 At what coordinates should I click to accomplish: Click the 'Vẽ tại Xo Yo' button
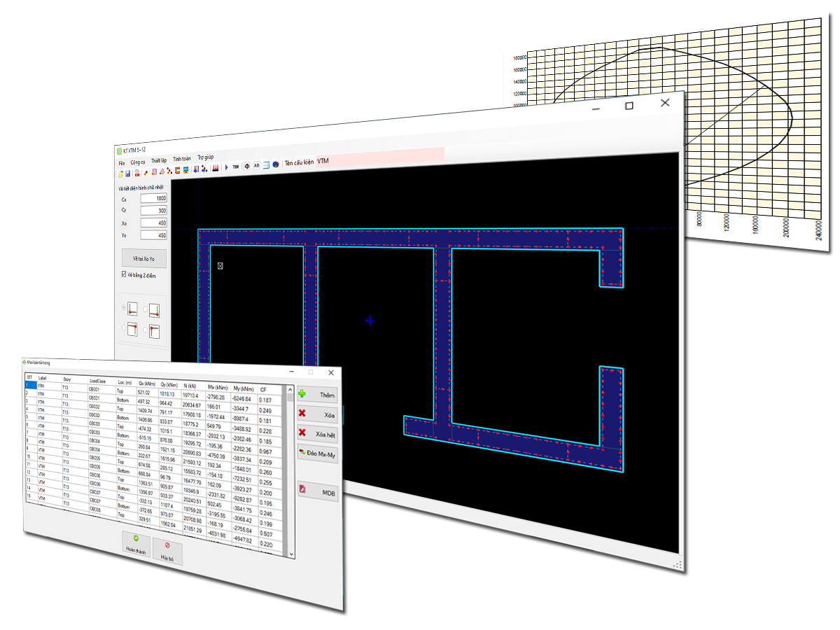click(x=143, y=258)
